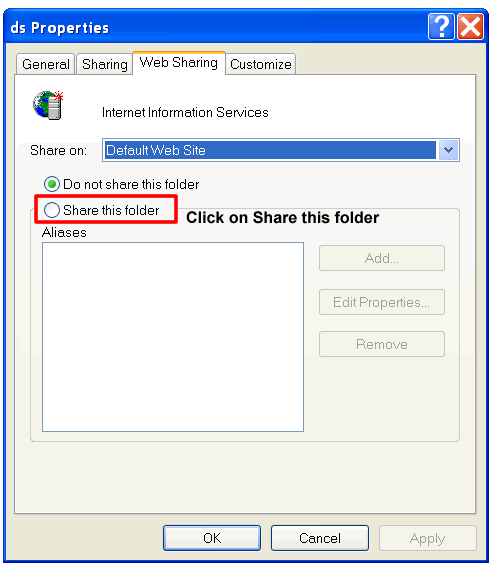The width and height of the screenshot is (492, 566).
Task: Select the Web Sharing tab
Action: [179, 63]
